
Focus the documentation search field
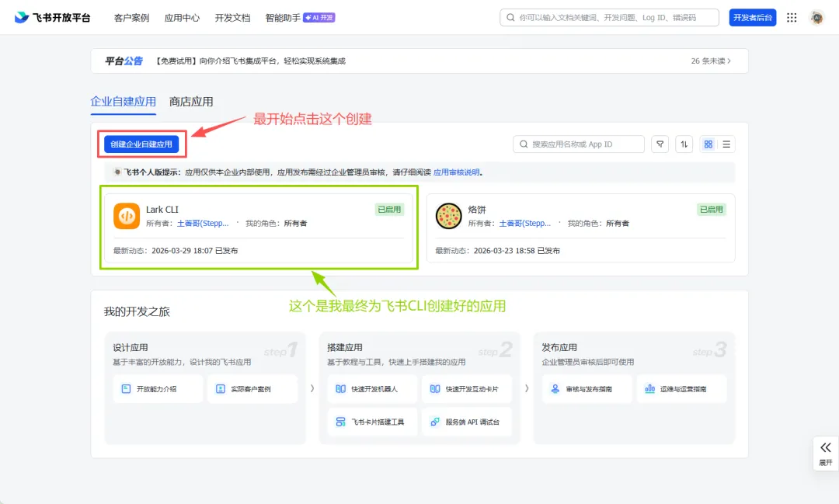(x=609, y=18)
